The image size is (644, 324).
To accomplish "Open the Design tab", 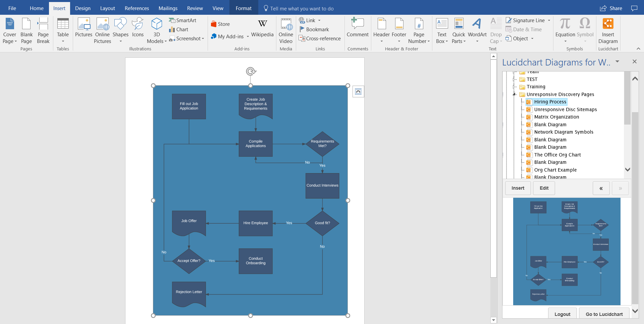I will (x=83, y=8).
